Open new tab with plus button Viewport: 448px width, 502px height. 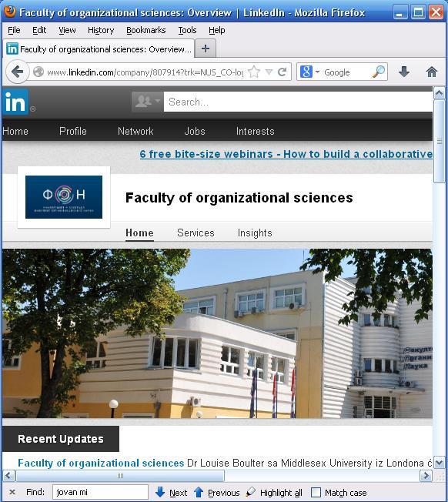coord(206,49)
